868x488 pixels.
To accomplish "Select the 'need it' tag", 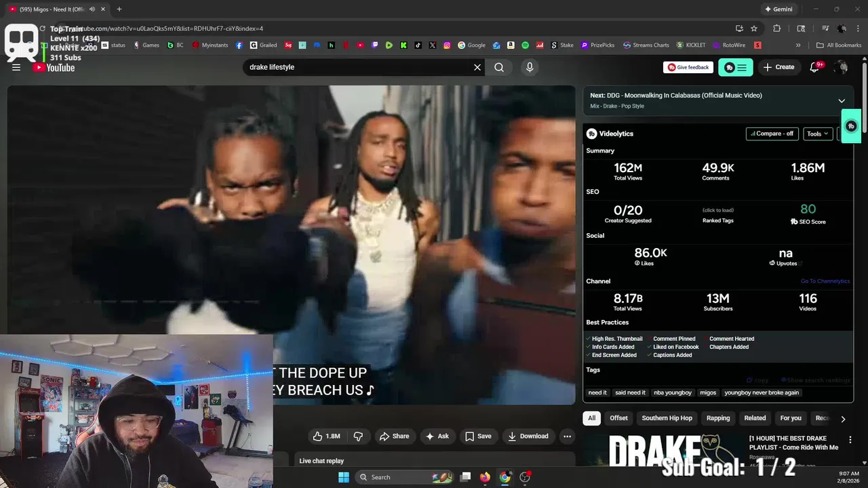I will coord(597,392).
